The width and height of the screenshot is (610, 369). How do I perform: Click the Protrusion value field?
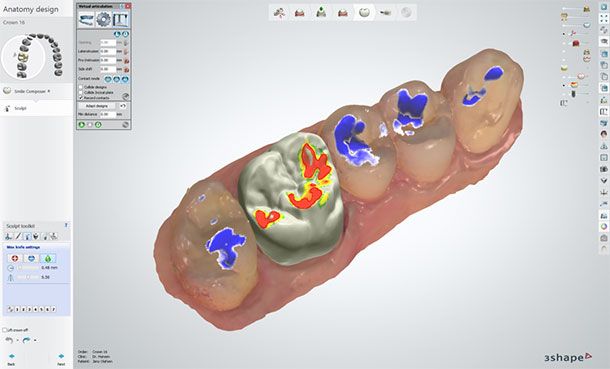click(x=108, y=60)
